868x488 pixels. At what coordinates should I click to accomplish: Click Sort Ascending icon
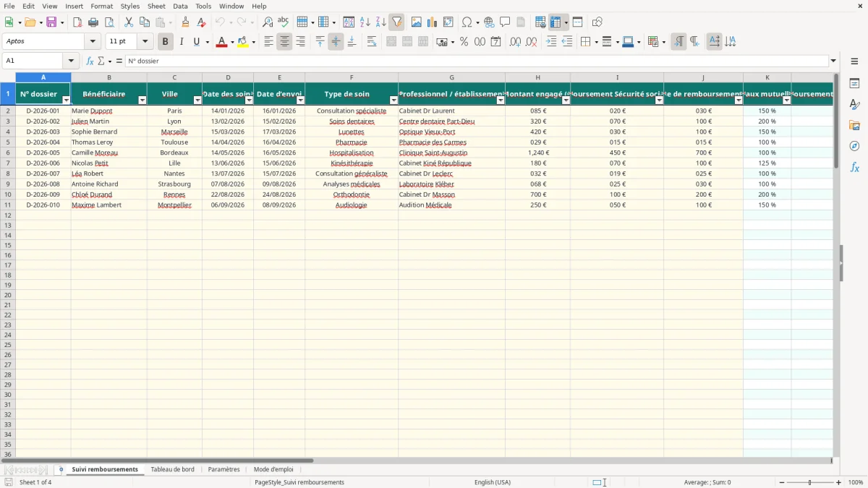tap(365, 22)
